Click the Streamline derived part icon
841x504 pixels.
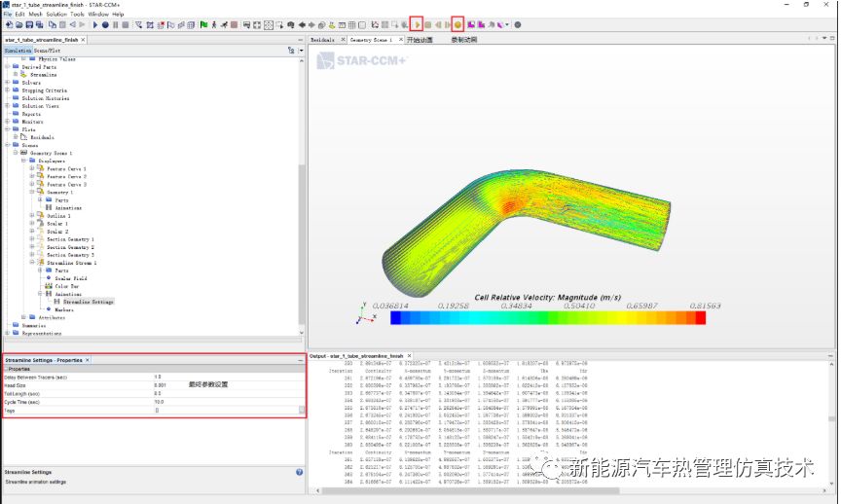click(x=23, y=75)
